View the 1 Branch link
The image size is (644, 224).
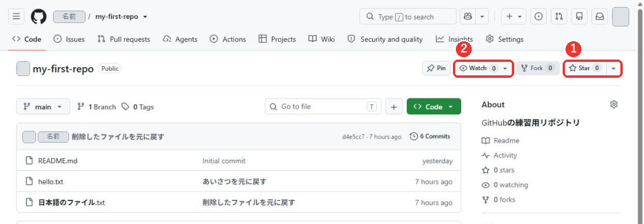(x=97, y=107)
